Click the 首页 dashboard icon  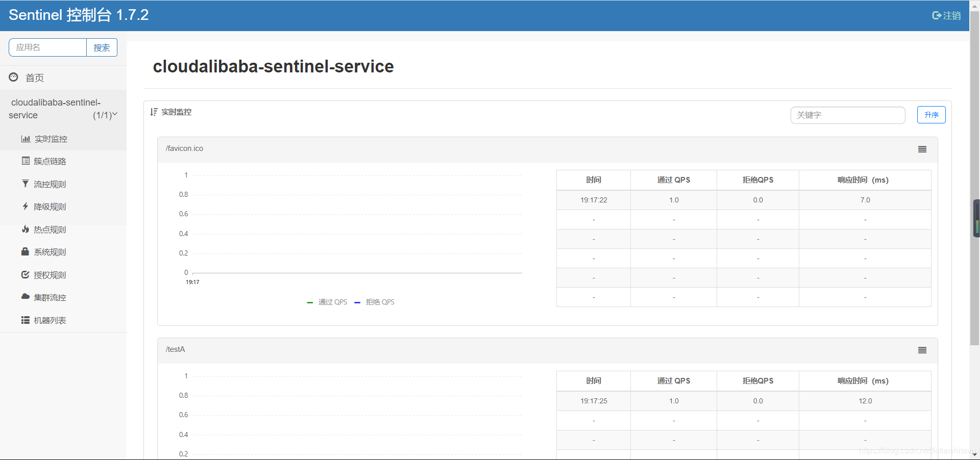[14, 77]
